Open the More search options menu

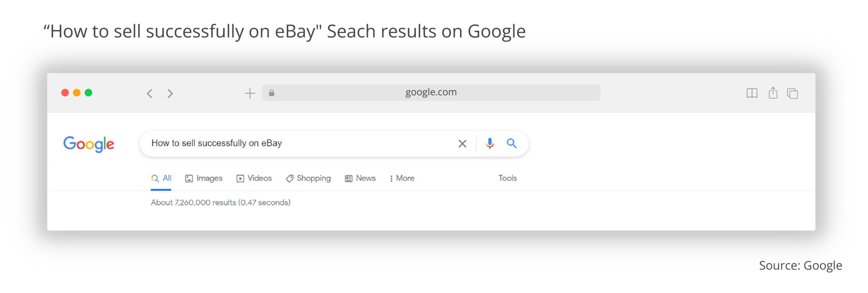point(401,178)
